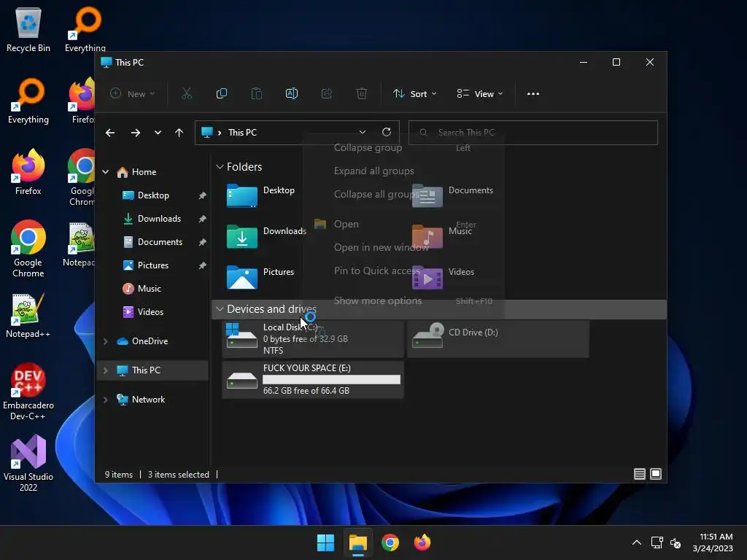The image size is (747, 560).
Task: Select Documents in the sidebar
Action: 160,242
